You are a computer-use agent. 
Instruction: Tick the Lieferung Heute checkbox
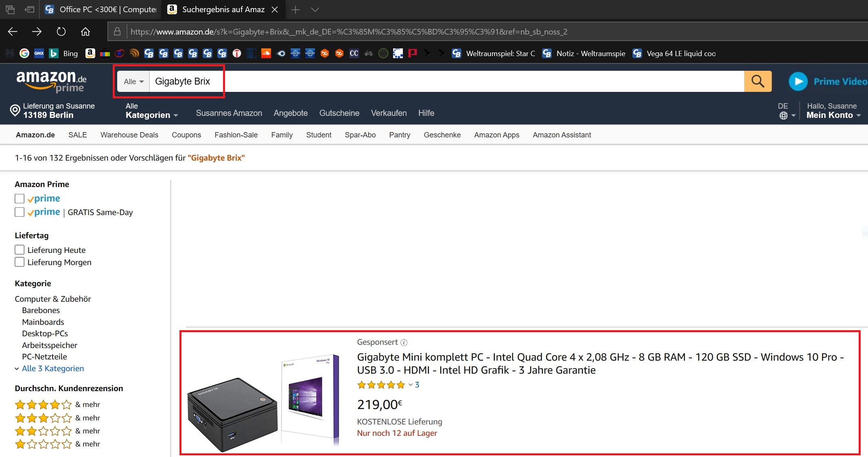click(20, 250)
